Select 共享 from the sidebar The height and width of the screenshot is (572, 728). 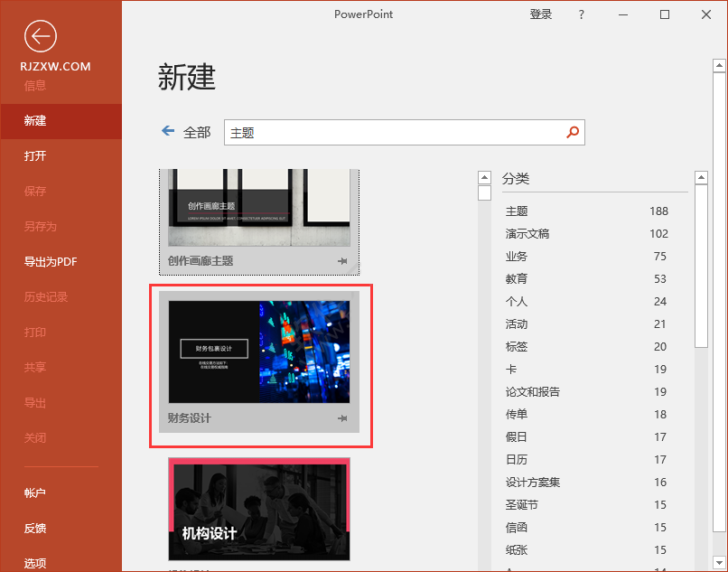34,367
